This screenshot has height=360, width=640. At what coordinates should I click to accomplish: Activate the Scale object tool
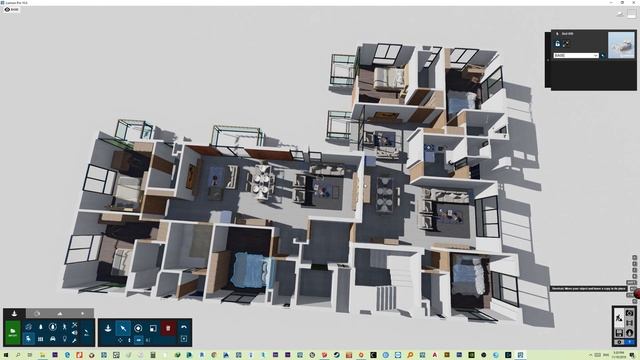[x=153, y=329]
